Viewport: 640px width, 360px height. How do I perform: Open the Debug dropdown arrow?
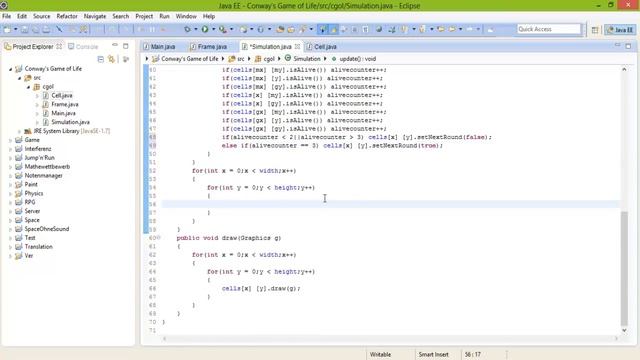[196, 29]
